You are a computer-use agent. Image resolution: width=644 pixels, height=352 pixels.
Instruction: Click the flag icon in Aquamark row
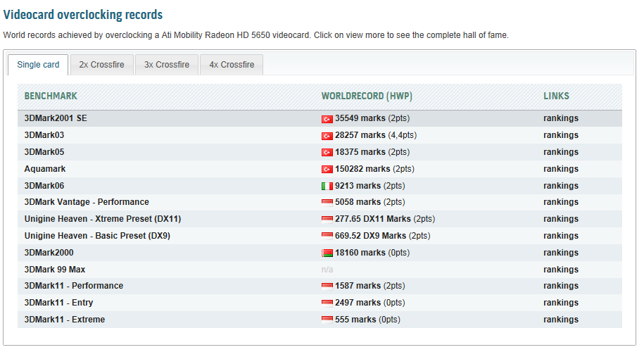click(x=327, y=170)
